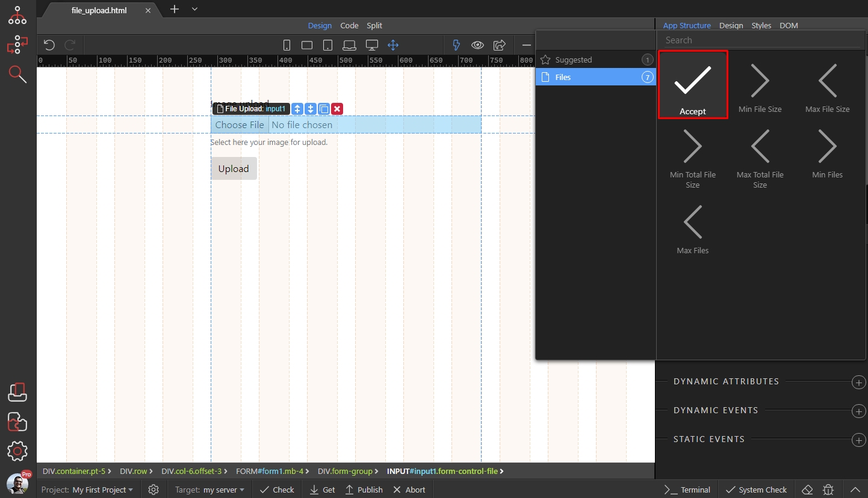
Task: Open the search tool in left sidebar
Action: click(17, 75)
